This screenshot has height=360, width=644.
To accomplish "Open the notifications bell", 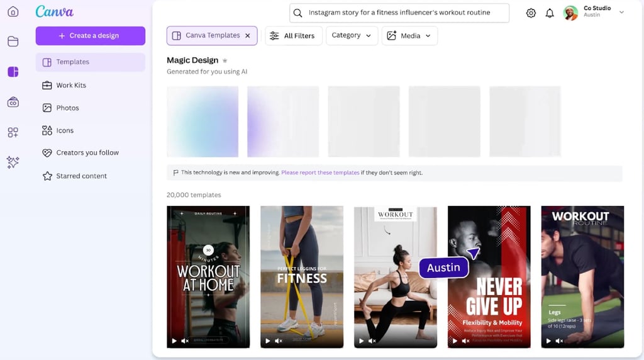I will pyautogui.click(x=550, y=13).
